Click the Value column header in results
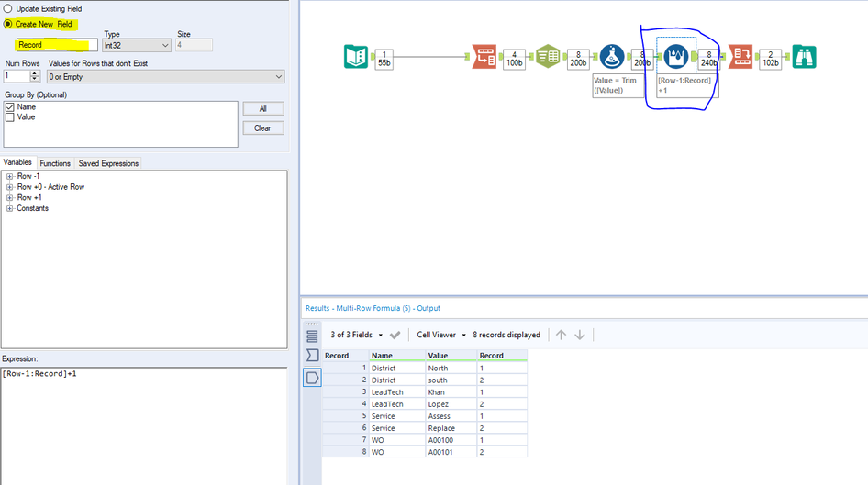The height and width of the screenshot is (485, 868). (451, 356)
